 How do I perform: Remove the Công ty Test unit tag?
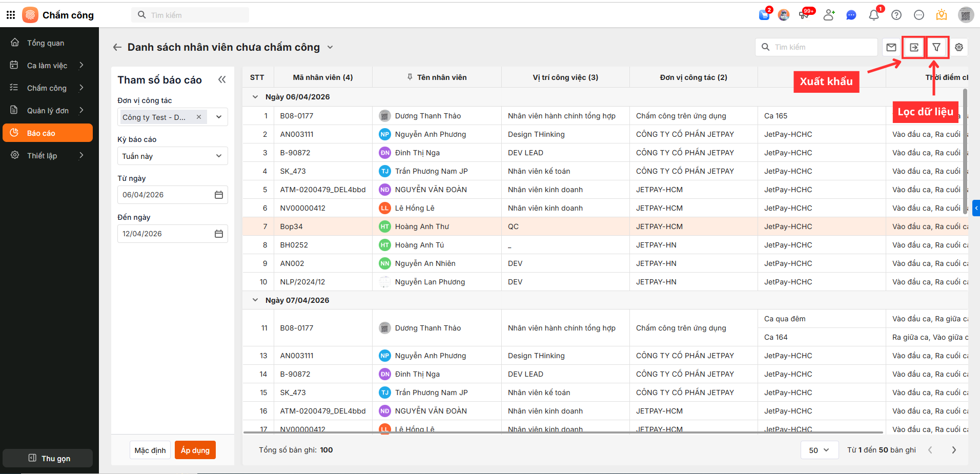[199, 117]
